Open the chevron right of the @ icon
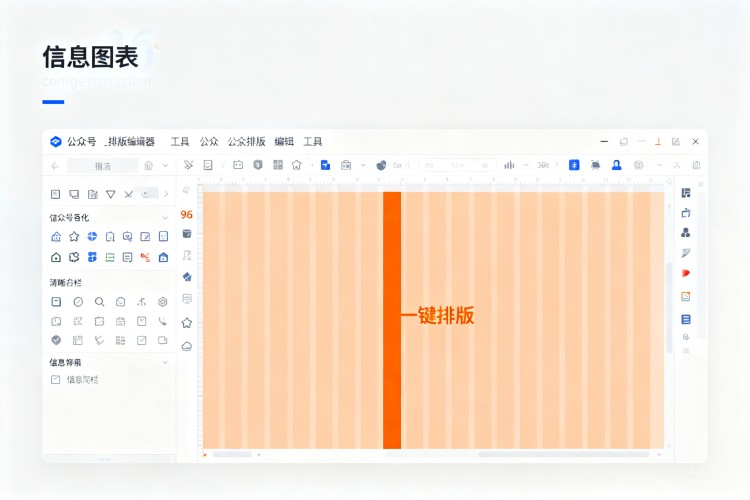 (x=660, y=165)
